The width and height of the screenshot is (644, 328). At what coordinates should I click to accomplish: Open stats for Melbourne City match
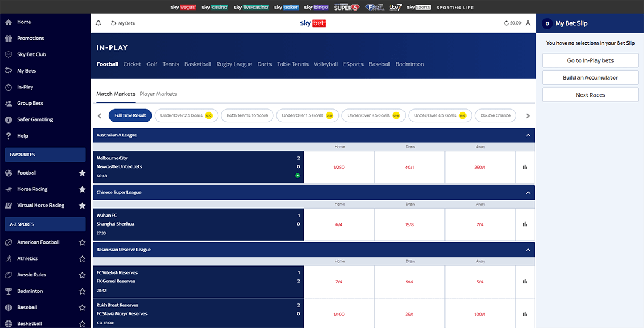(525, 167)
